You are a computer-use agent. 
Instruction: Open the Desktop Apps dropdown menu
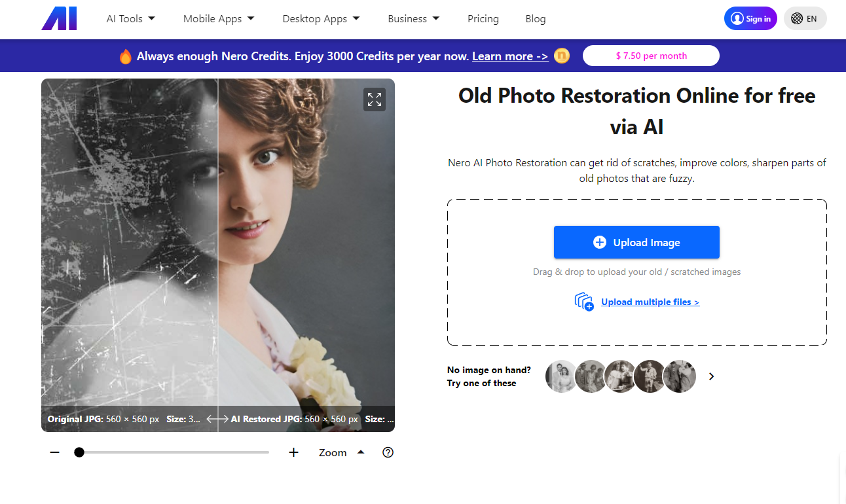(322, 19)
